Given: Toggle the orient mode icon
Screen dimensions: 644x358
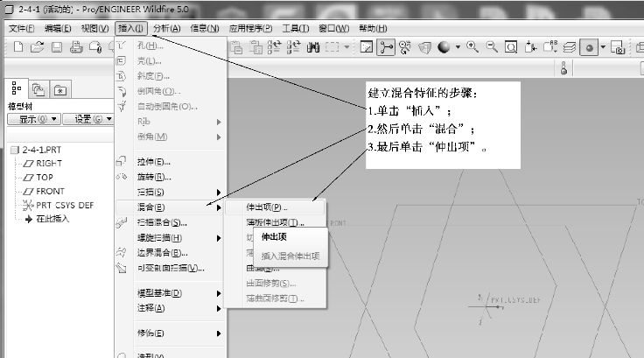Looking at the screenshot, I should click(405, 47).
